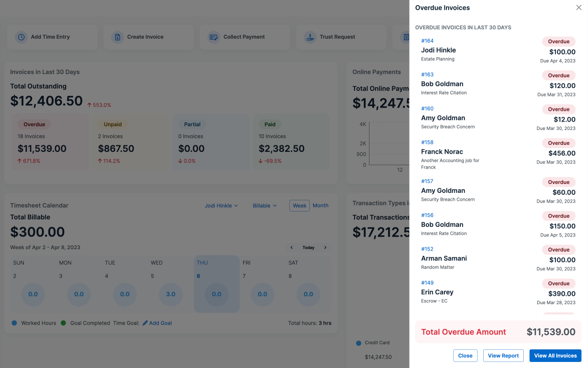Close the Overdue Invoices panel with X

click(x=579, y=7)
